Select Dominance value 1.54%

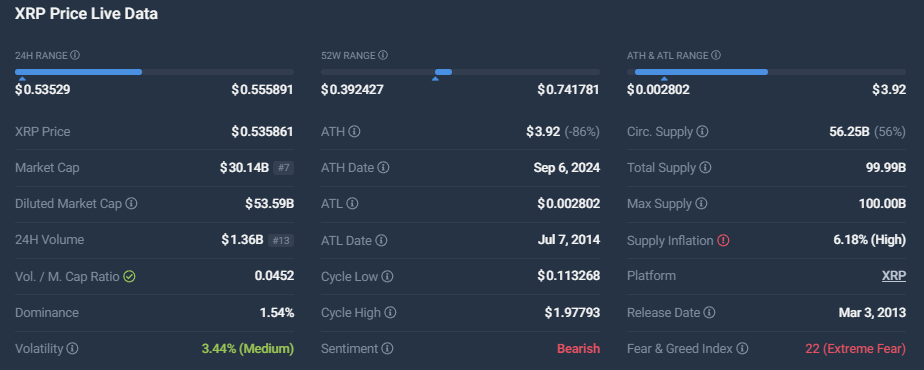pos(277,312)
